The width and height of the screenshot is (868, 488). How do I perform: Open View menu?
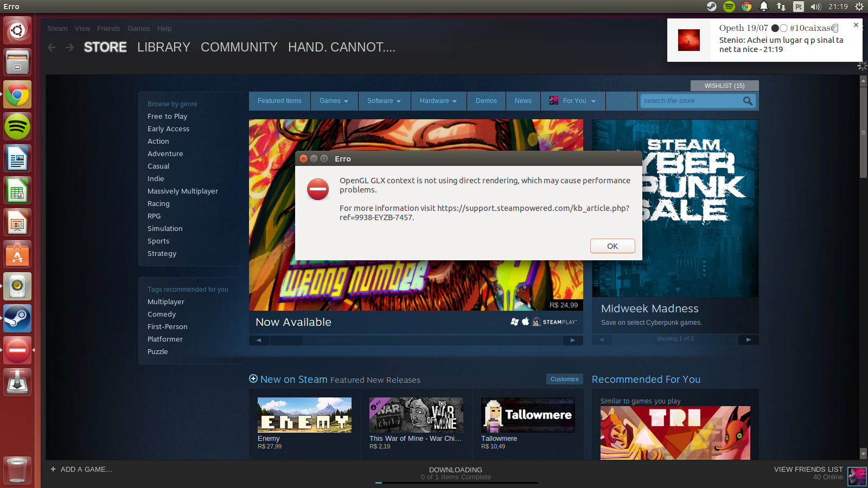[x=82, y=29]
